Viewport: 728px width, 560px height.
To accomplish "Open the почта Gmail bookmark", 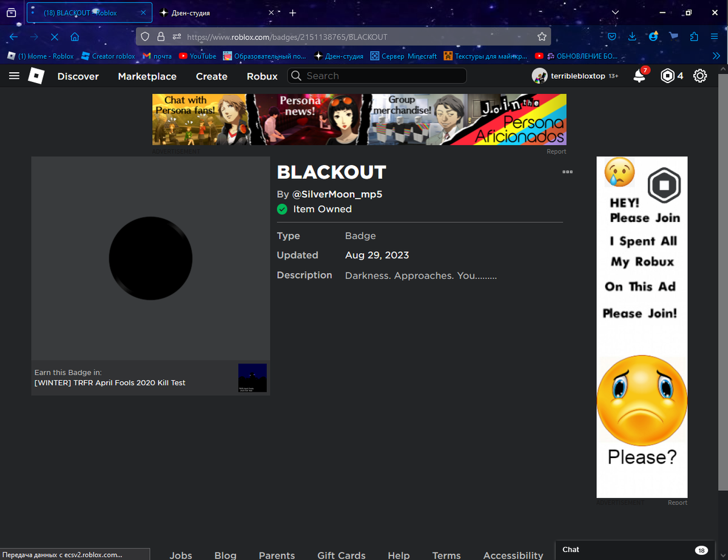I will click(x=157, y=56).
